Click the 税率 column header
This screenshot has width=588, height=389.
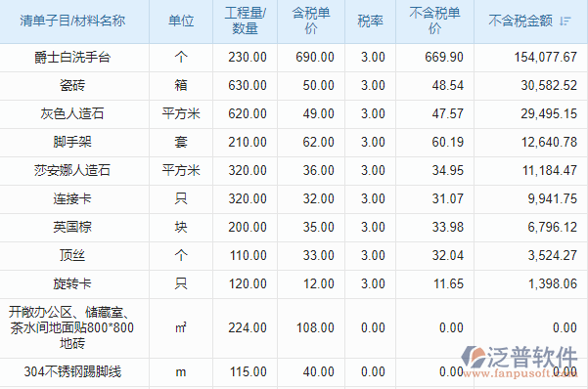pos(371,21)
